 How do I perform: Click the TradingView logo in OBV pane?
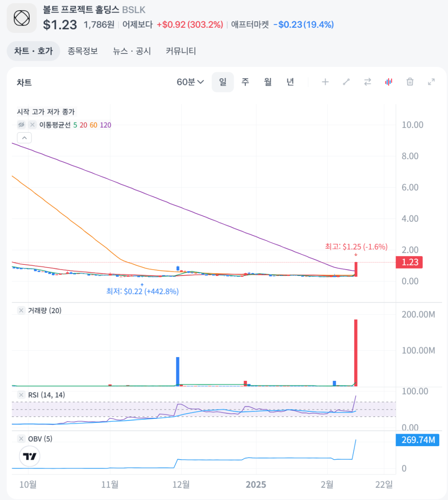pyautogui.click(x=30, y=456)
